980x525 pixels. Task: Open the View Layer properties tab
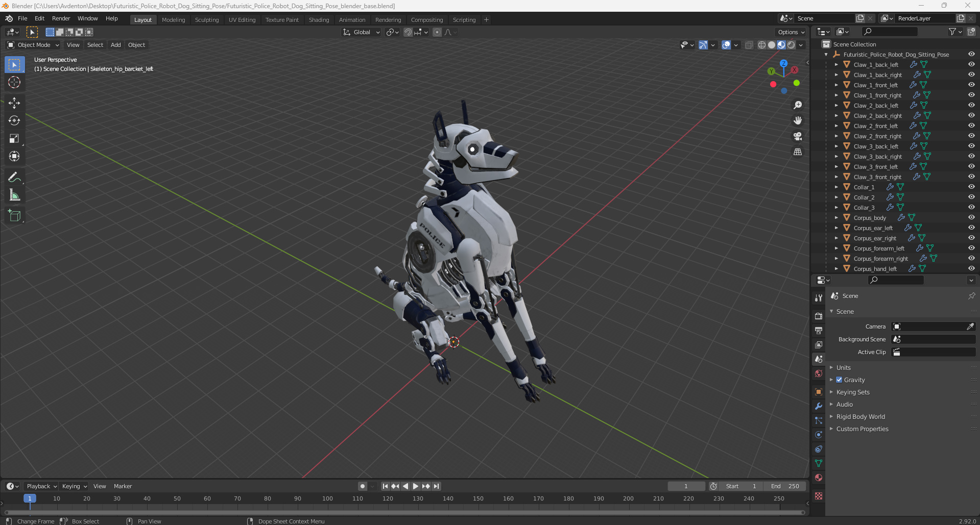[819, 345]
